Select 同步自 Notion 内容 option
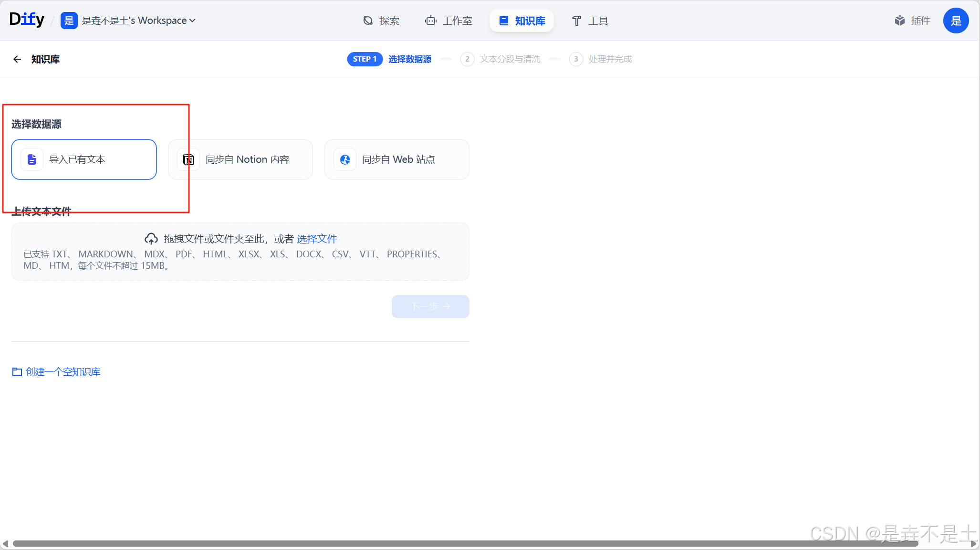Viewport: 980px width, 550px height. pyautogui.click(x=240, y=159)
